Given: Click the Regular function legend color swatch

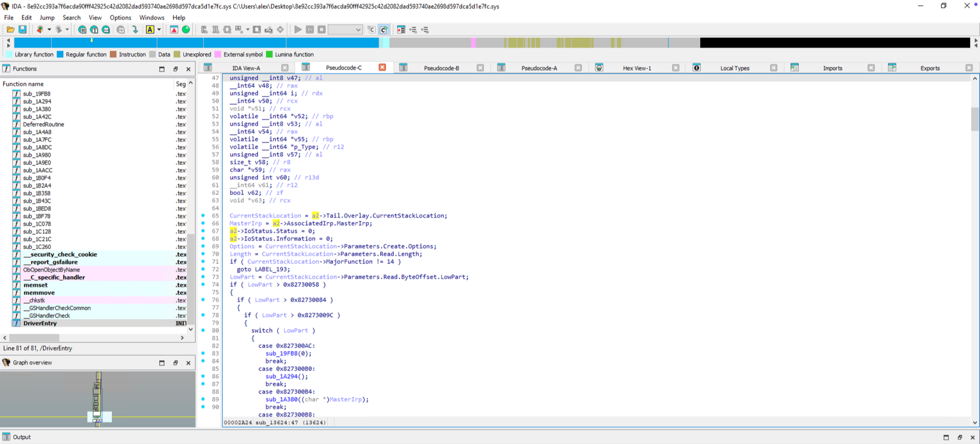Looking at the screenshot, I should (60, 55).
